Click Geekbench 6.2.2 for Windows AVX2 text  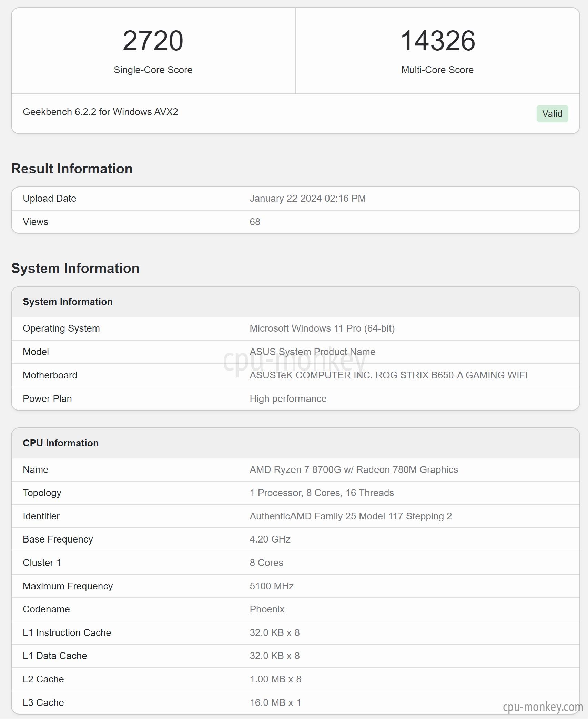(100, 112)
